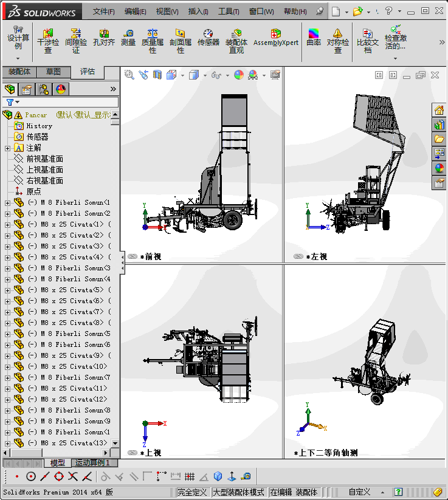
Task: Click the feature tree scroll down arrow
Action: coord(115,443)
